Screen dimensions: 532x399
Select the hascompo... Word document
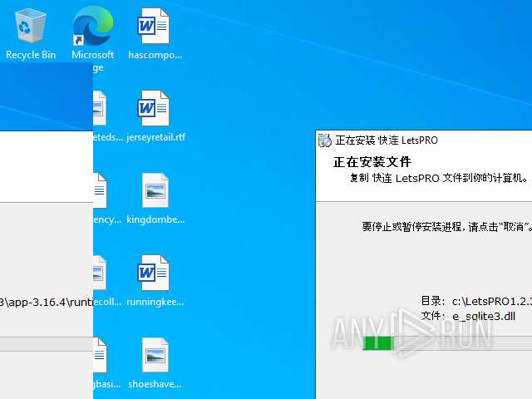pyautogui.click(x=155, y=33)
